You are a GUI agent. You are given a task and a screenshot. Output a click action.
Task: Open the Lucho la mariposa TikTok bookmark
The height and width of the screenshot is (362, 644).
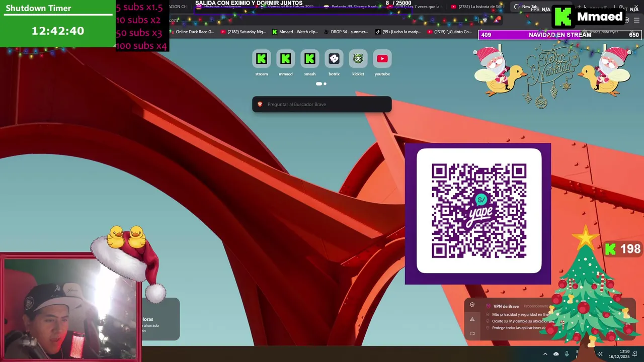(398, 32)
